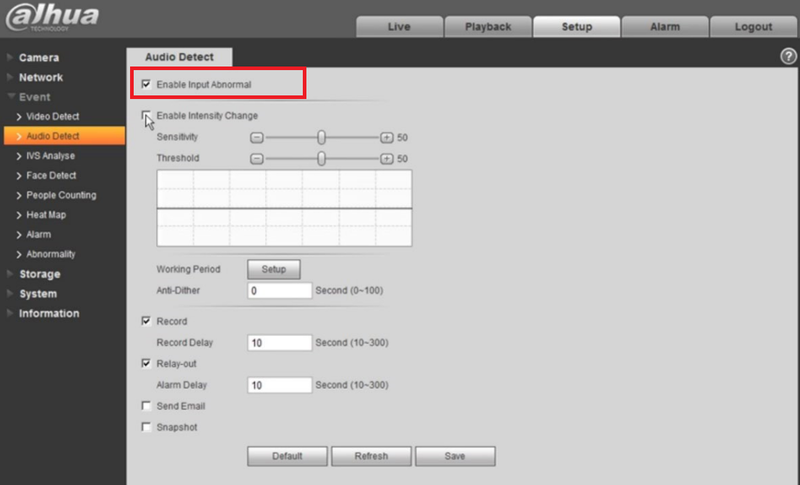Click the Save button
Viewport: 800px width, 485px height.
(x=455, y=456)
